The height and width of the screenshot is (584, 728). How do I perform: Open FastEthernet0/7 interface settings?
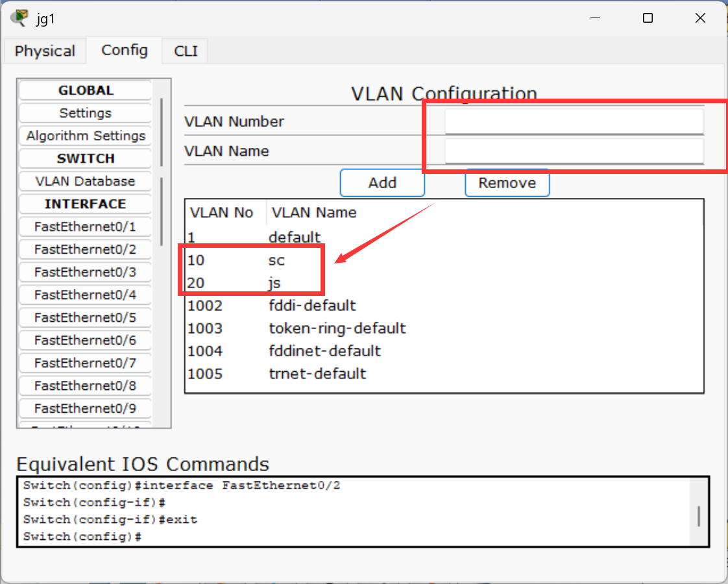click(86, 363)
